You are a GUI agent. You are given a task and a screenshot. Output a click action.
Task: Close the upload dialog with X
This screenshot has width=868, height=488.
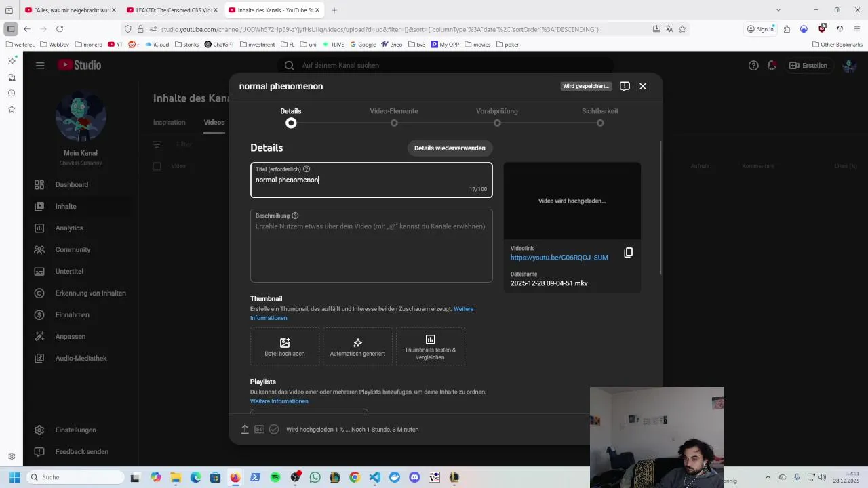643,86
